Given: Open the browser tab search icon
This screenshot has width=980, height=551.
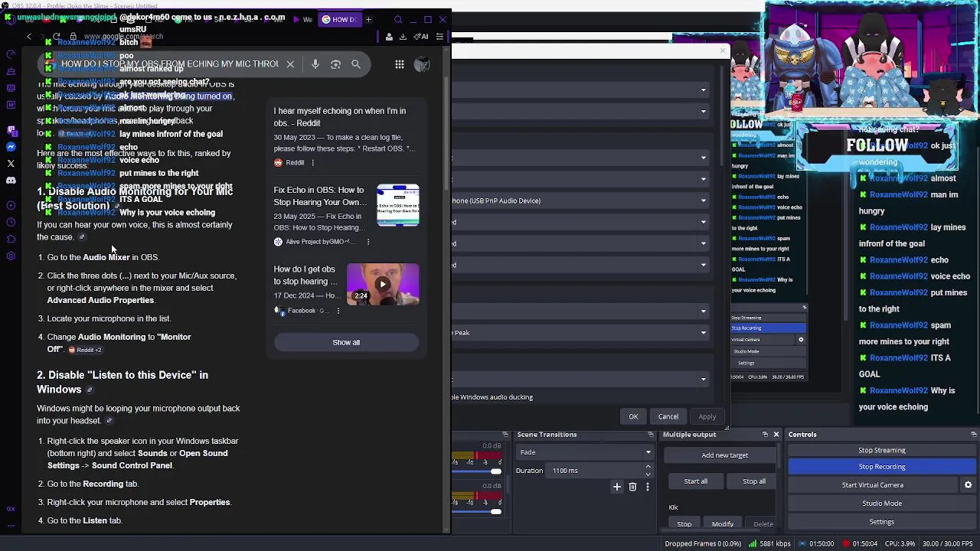Looking at the screenshot, I should pyautogui.click(x=398, y=19).
